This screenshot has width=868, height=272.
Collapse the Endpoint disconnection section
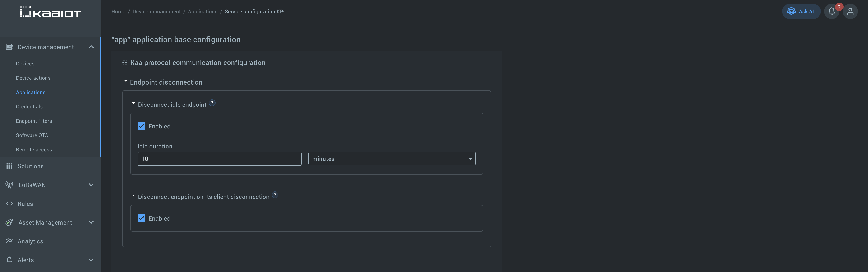pyautogui.click(x=126, y=81)
